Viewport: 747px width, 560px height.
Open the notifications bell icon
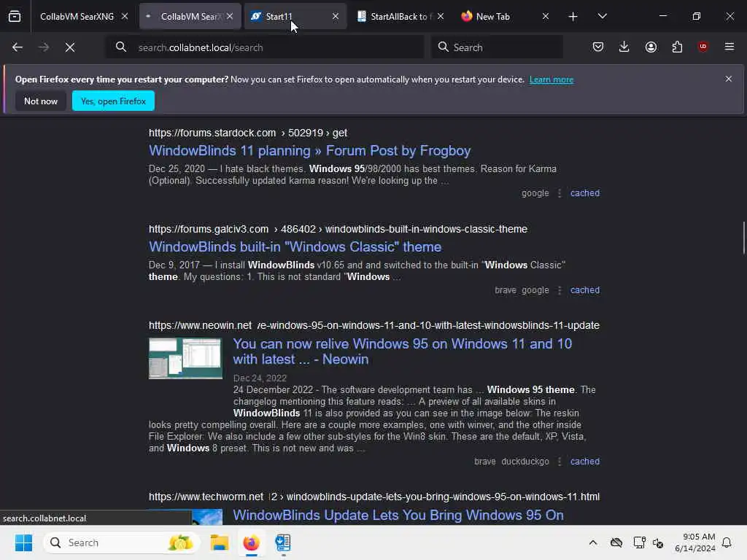point(727,542)
